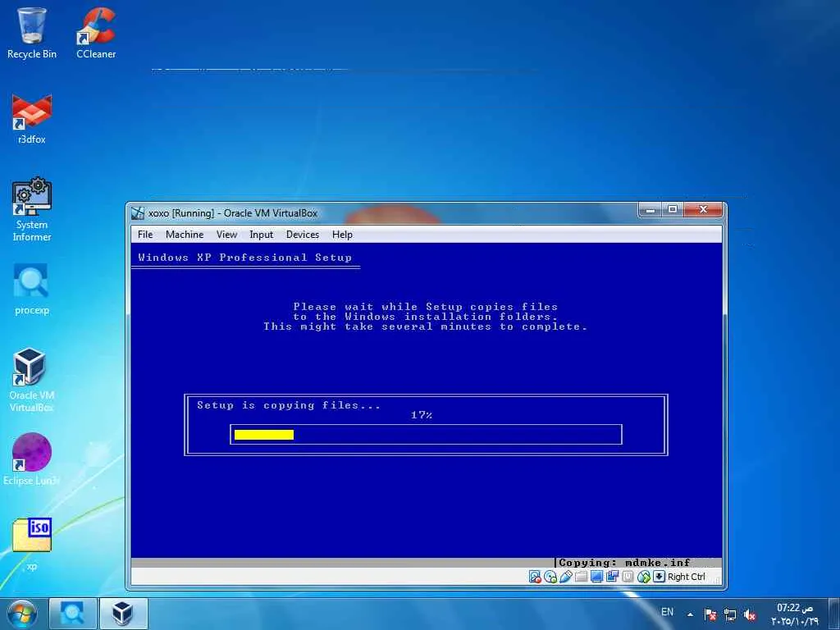Show hidden tray icons arrow
Viewport: 840px width, 630px height.
(690, 614)
